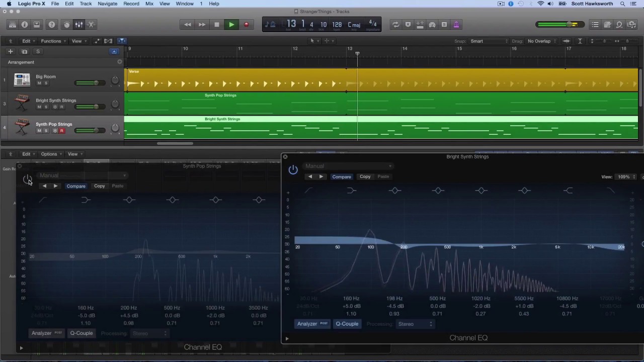Open Smart Controls knob icon

67,25
